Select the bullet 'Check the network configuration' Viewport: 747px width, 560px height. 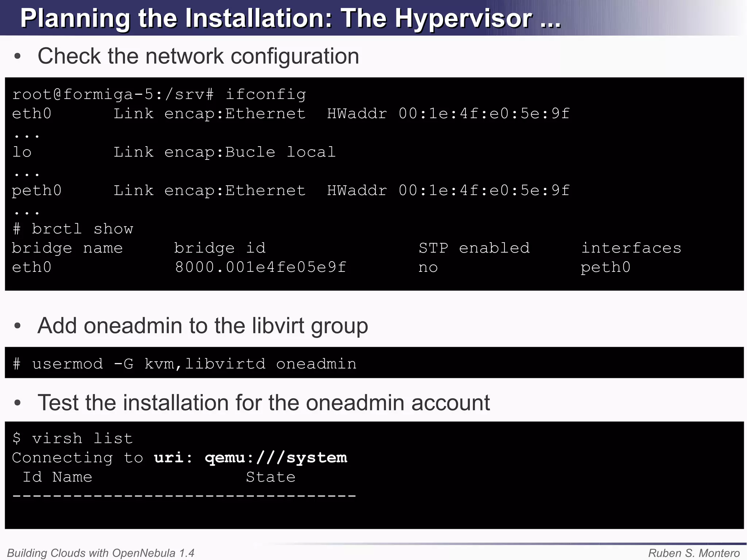[198, 56]
